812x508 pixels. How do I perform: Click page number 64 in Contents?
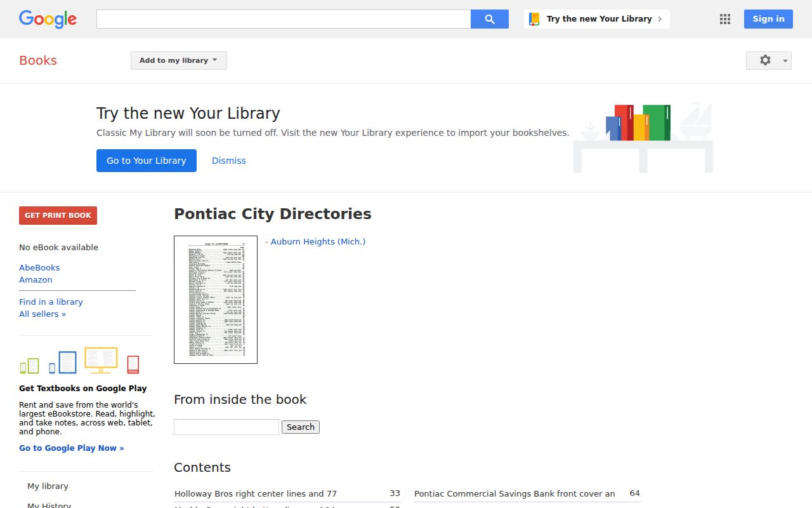pyautogui.click(x=635, y=493)
